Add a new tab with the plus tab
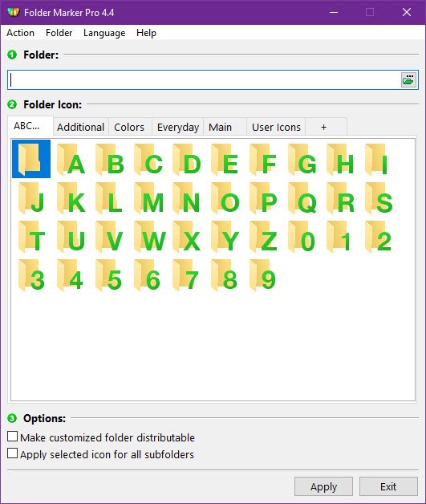The height and width of the screenshot is (504, 426). point(324,128)
